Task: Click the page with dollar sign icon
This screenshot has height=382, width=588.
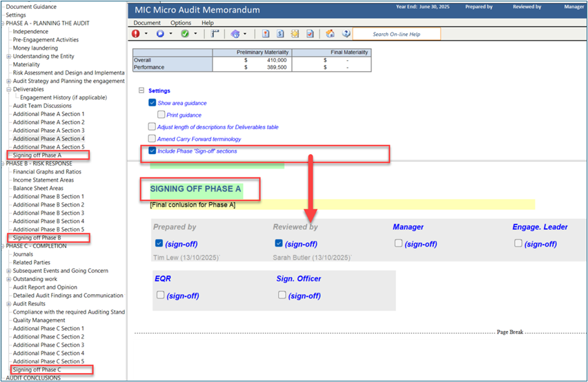Action: [x=280, y=34]
